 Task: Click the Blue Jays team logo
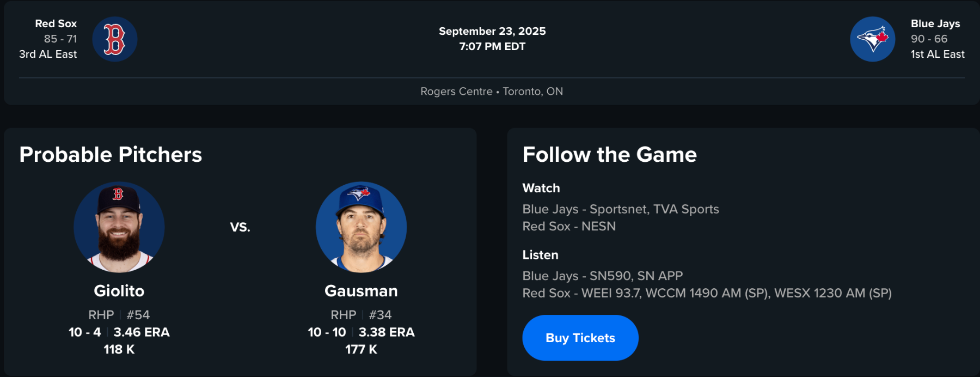pyautogui.click(x=872, y=39)
